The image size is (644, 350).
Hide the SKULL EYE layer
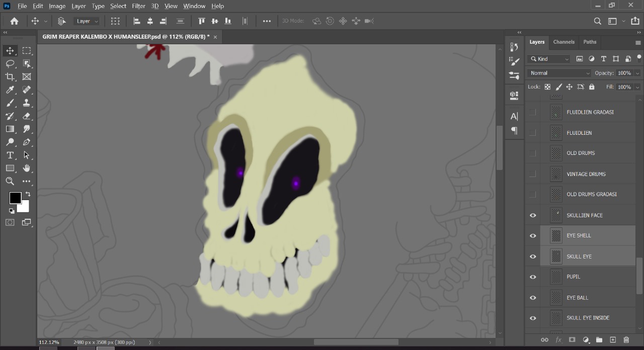click(x=533, y=256)
